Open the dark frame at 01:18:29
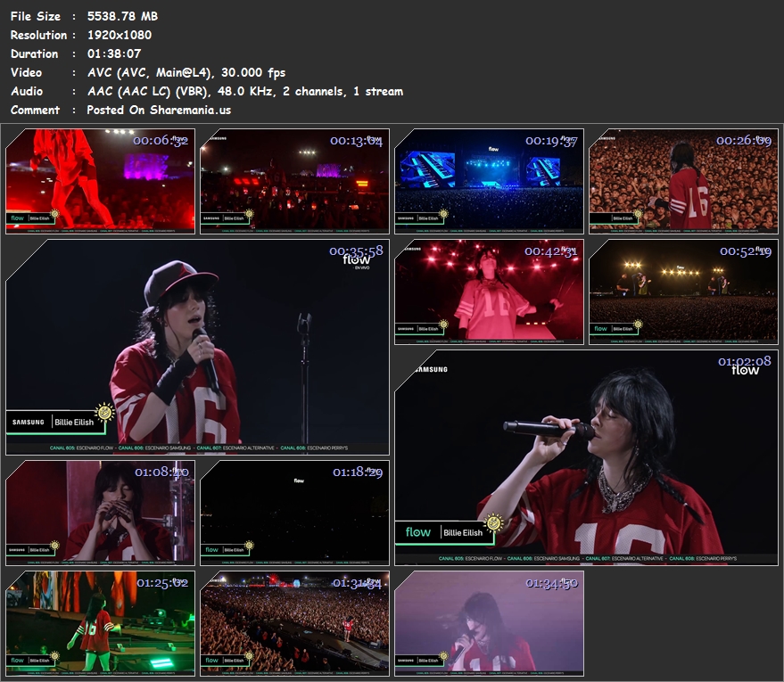The image size is (784, 682). click(294, 514)
